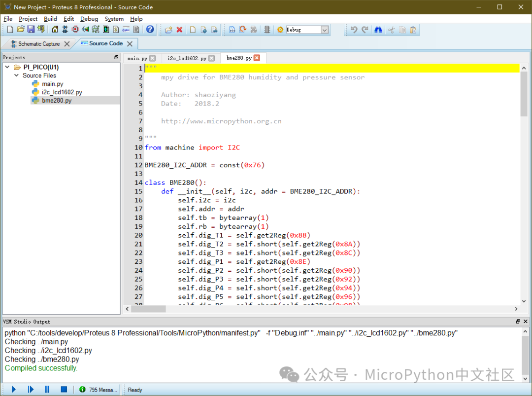This screenshot has width=532, height=396.
Task: Open the System menu
Action: click(114, 19)
